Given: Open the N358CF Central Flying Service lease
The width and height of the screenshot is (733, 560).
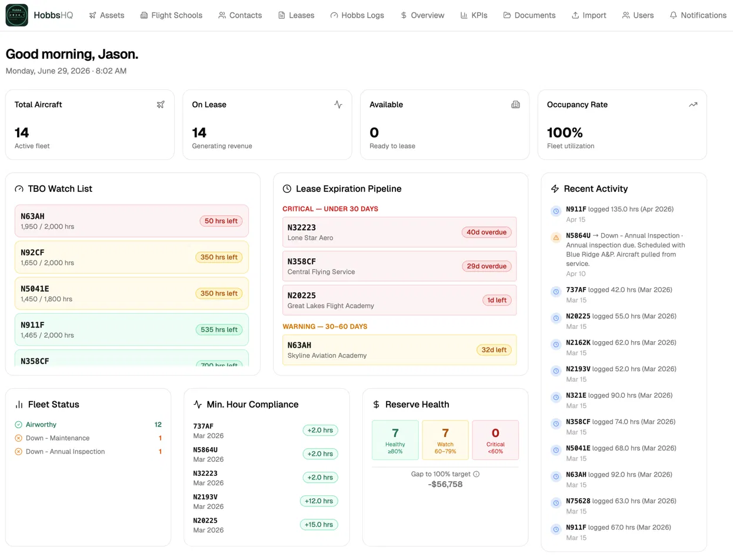Looking at the screenshot, I should tap(399, 266).
